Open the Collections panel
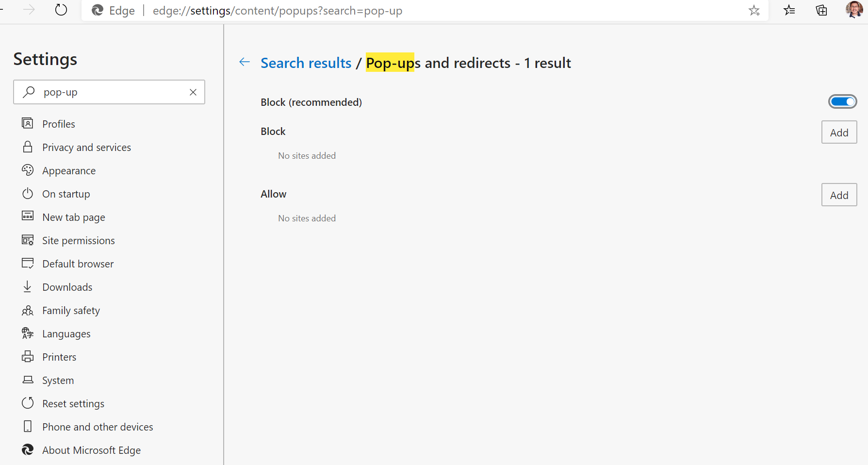The image size is (868, 465). (821, 10)
